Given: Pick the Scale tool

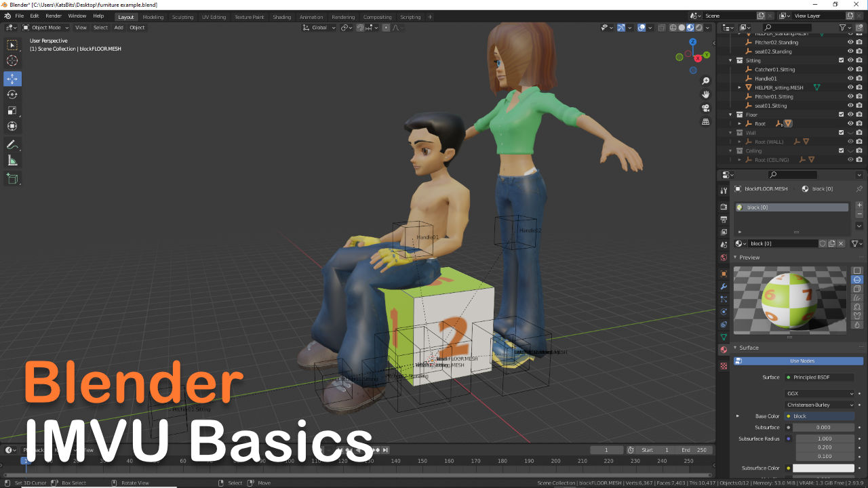Looking at the screenshot, I should point(12,110).
